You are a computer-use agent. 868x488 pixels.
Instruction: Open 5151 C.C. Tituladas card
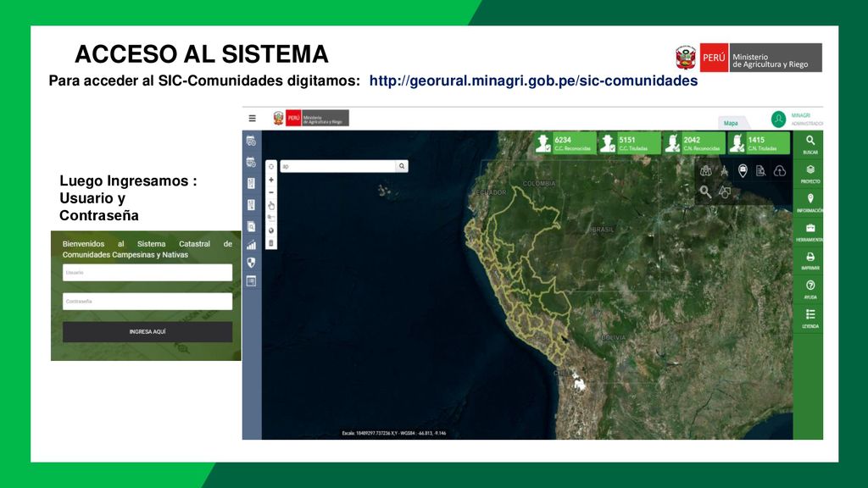coord(630,143)
